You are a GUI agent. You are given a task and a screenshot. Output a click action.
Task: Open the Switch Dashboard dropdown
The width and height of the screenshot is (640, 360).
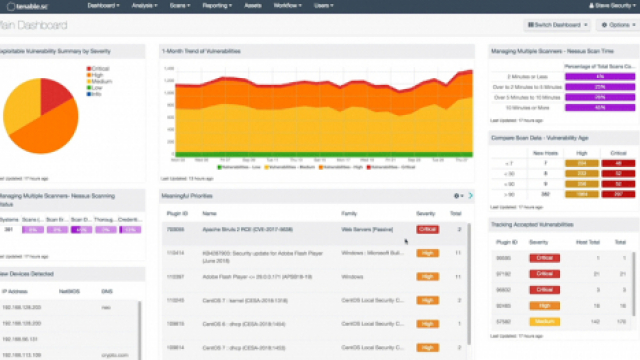coord(557,25)
